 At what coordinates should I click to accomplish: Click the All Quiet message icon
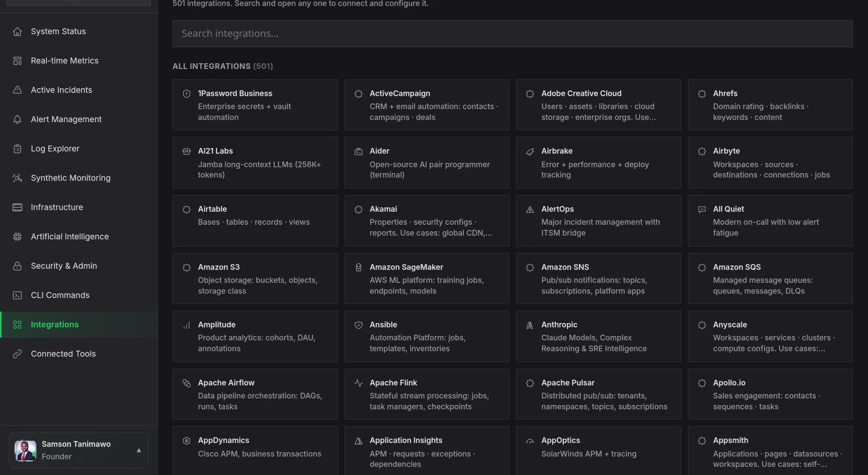[x=702, y=209]
